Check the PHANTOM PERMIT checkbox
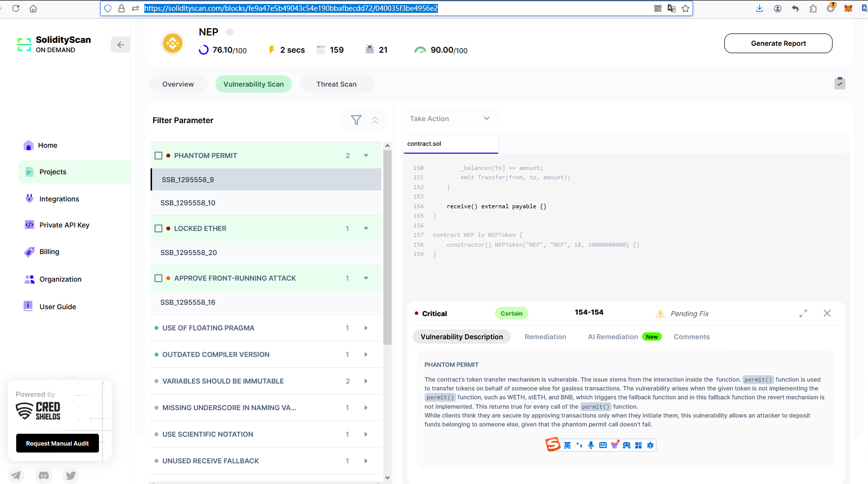The width and height of the screenshot is (868, 484). pos(158,156)
